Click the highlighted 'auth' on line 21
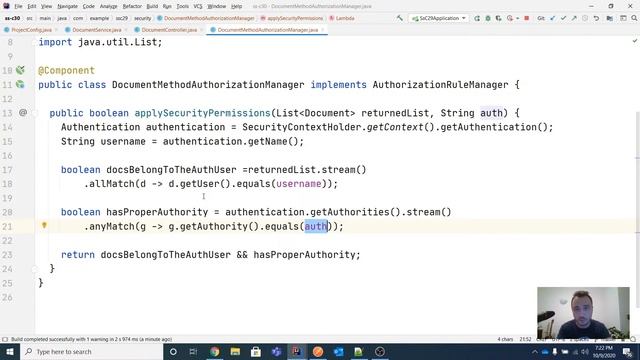The height and width of the screenshot is (360, 640). click(316, 226)
